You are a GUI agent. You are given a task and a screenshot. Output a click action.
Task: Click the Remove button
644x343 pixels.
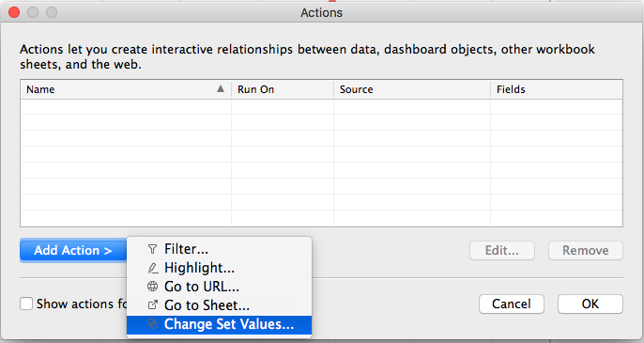[x=585, y=251]
